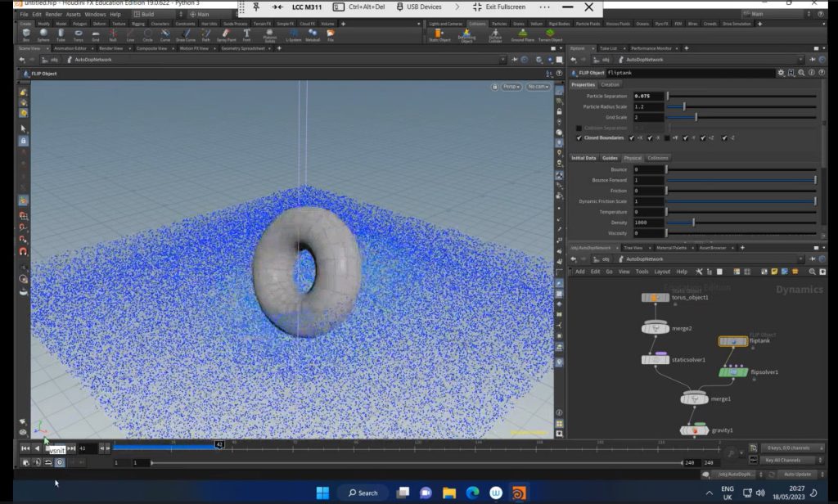Adjust the Grid Scale slider
The width and height of the screenshot is (838, 504).
(741, 117)
